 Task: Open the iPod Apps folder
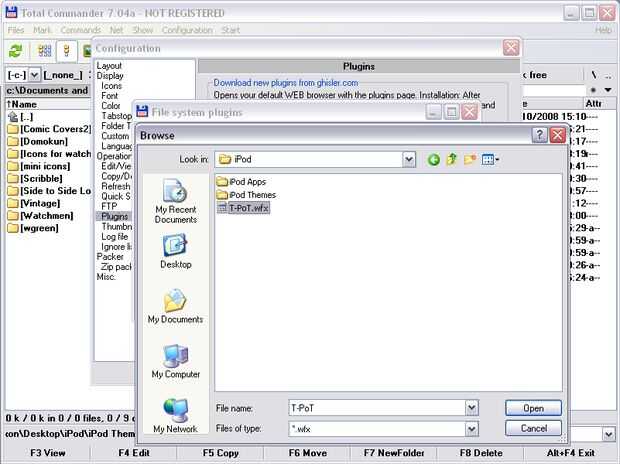(x=241, y=182)
